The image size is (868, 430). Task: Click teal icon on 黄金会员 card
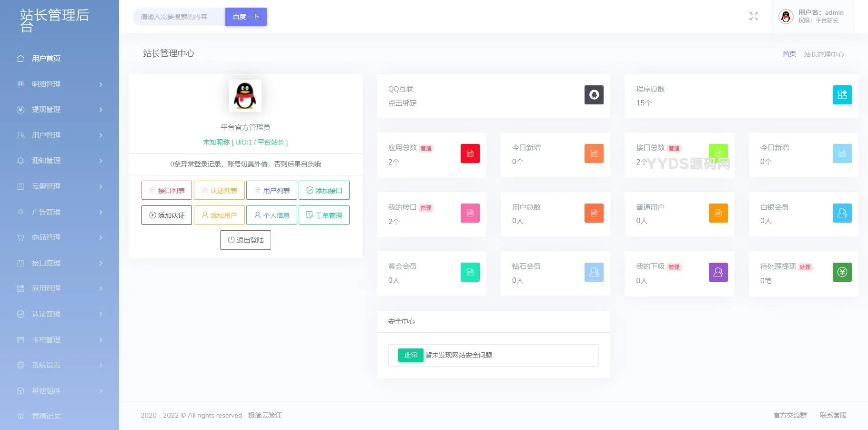coord(470,272)
